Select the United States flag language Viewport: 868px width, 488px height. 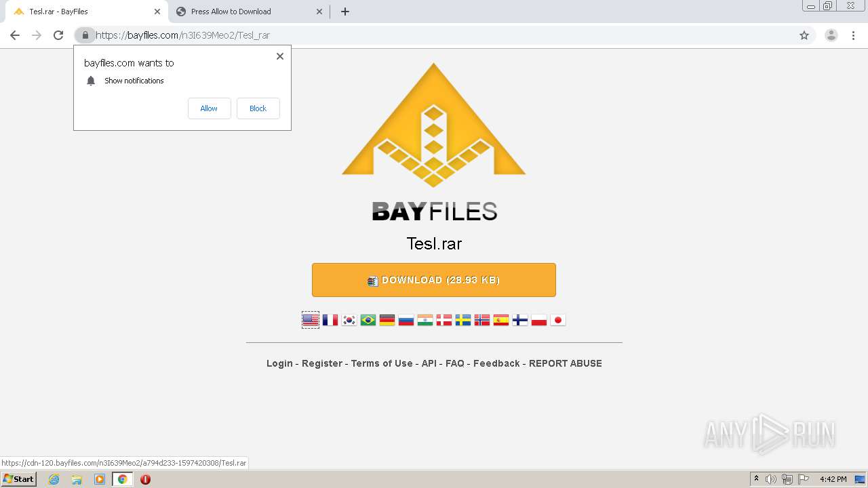[x=311, y=320]
